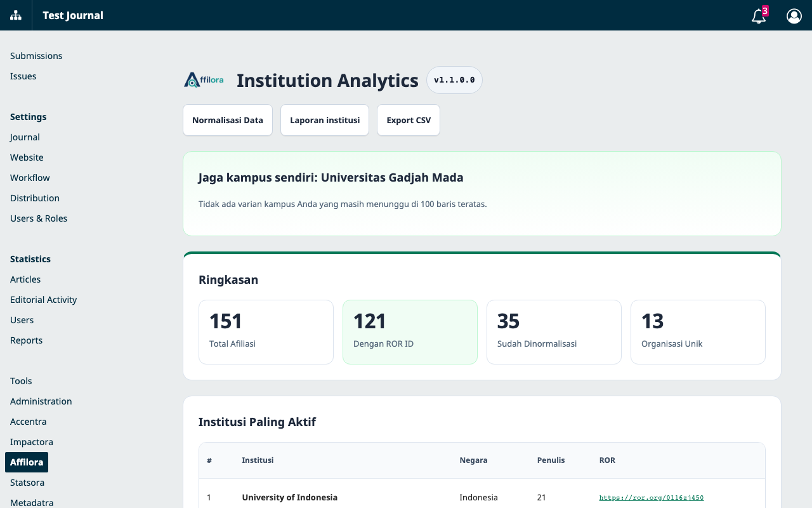Click the Affilora logo
Image resolution: width=812 pixels, height=508 pixels.
click(204, 81)
